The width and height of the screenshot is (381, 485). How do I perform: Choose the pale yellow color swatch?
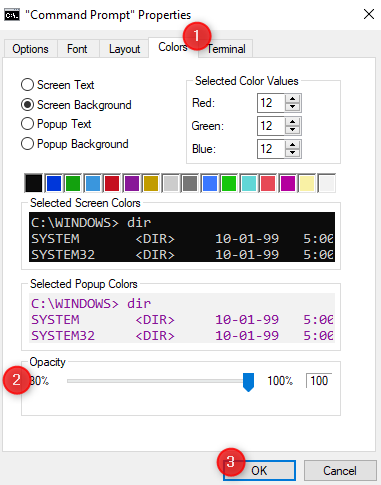307,183
